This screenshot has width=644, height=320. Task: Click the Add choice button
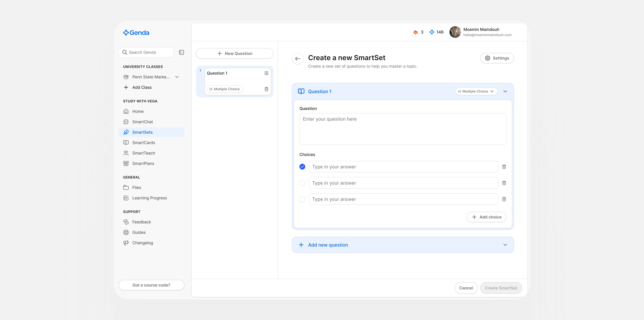click(x=486, y=217)
